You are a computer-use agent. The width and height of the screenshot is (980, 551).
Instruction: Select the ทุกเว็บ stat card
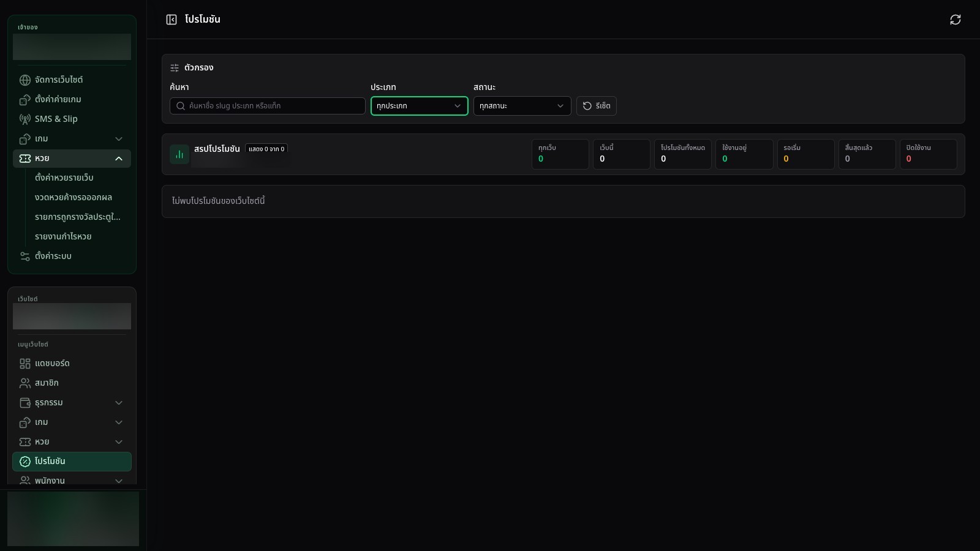click(560, 154)
